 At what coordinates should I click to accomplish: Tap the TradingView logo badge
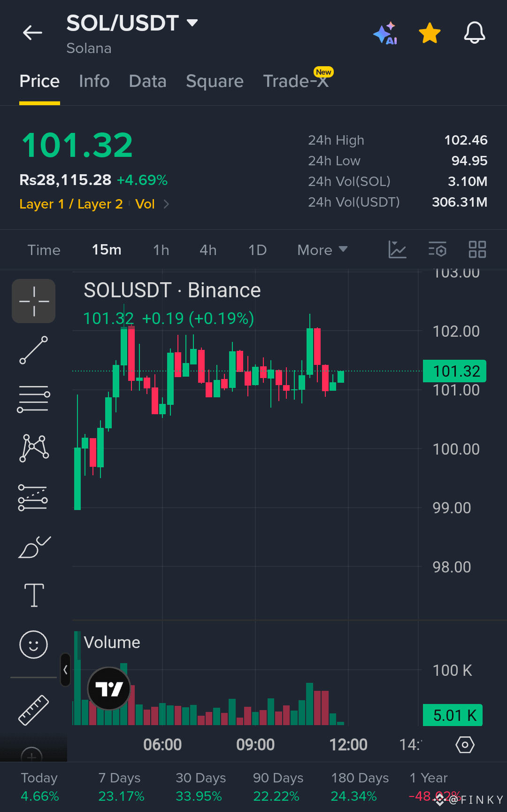point(109,689)
